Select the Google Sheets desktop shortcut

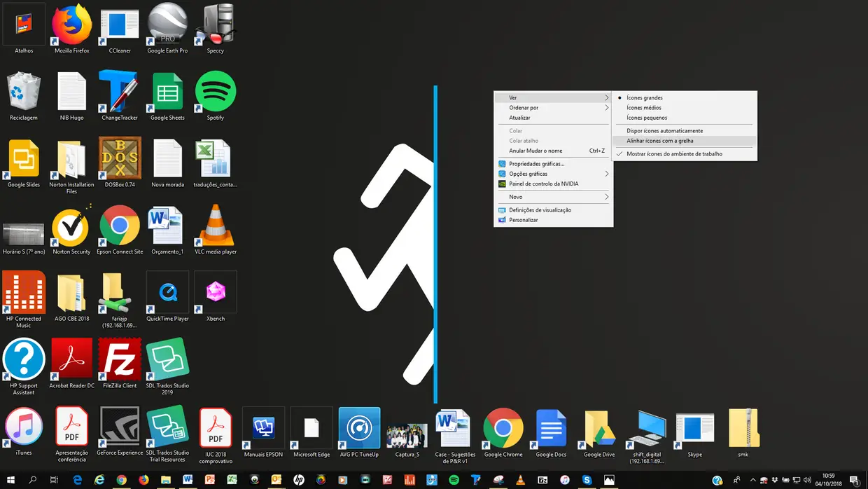click(168, 96)
